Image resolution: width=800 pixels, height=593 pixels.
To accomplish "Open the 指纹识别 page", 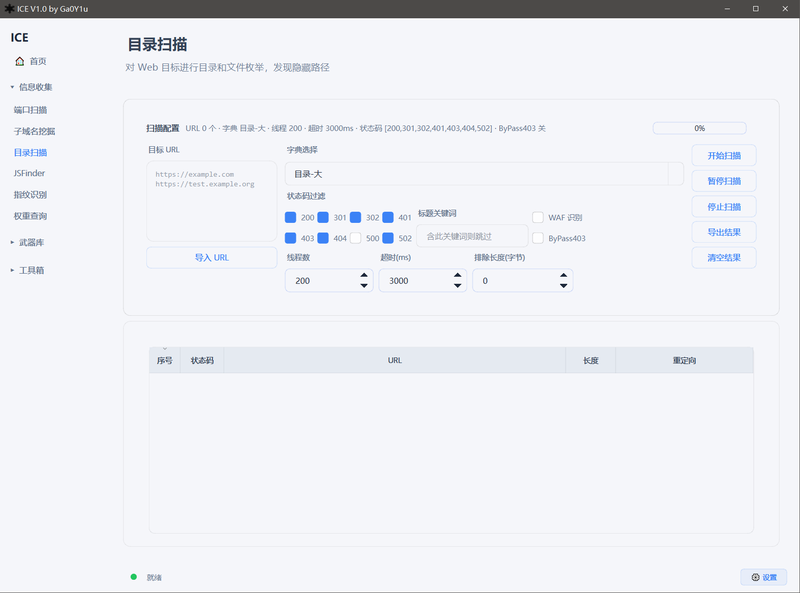I will (30, 194).
